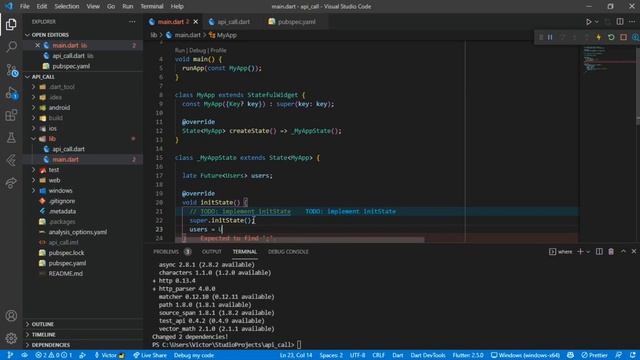Click Live Share in status bar
This screenshot has width=640, height=360.
coord(150,355)
